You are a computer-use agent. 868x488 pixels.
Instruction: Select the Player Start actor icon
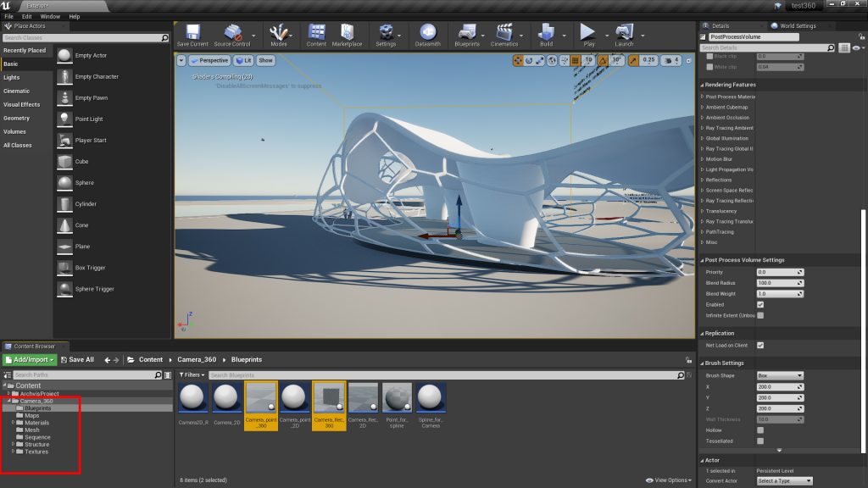[x=64, y=140]
